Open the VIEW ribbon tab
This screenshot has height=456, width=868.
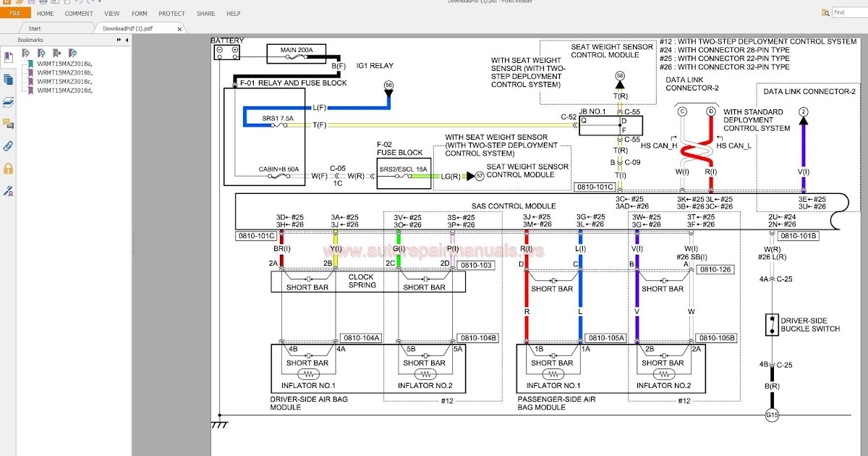112,13
